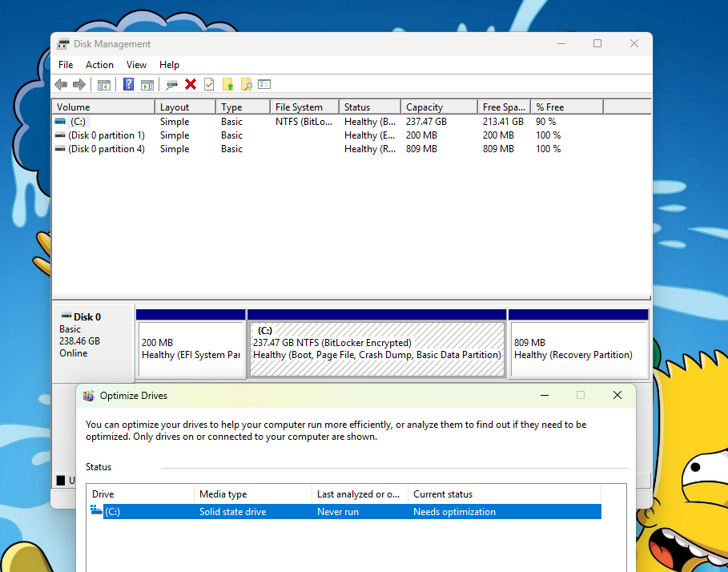Click the folder with magnifying glass icon

246,84
